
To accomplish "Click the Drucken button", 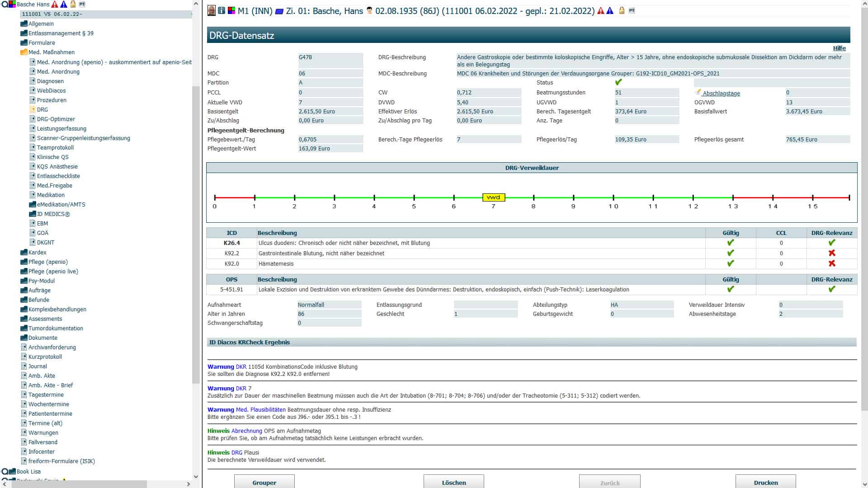I will [x=765, y=482].
